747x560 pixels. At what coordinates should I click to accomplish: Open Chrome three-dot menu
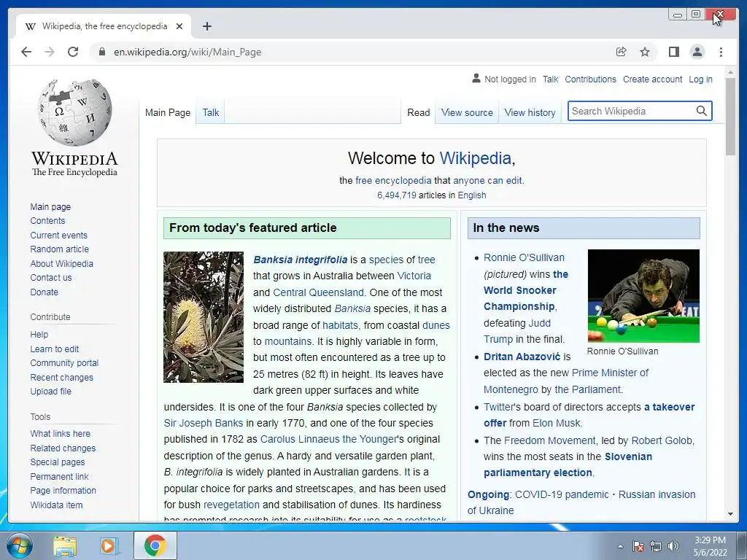click(721, 52)
